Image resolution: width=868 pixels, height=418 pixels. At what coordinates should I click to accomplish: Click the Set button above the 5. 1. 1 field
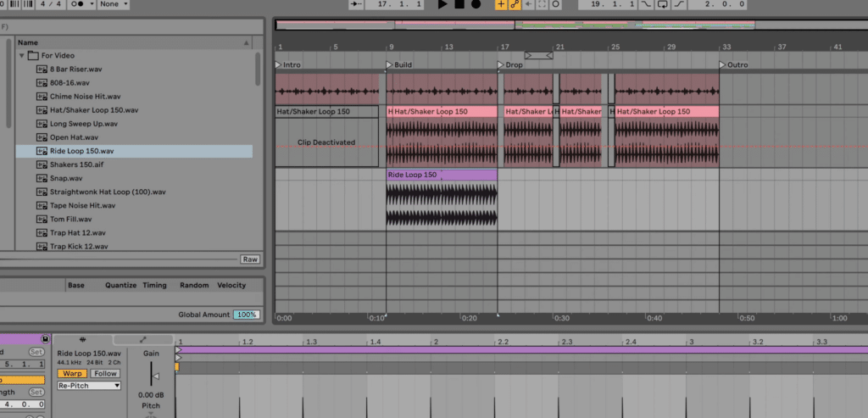[36, 352]
